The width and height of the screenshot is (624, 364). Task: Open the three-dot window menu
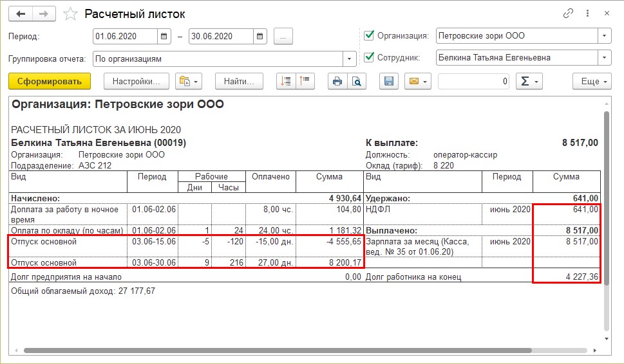click(587, 14)
